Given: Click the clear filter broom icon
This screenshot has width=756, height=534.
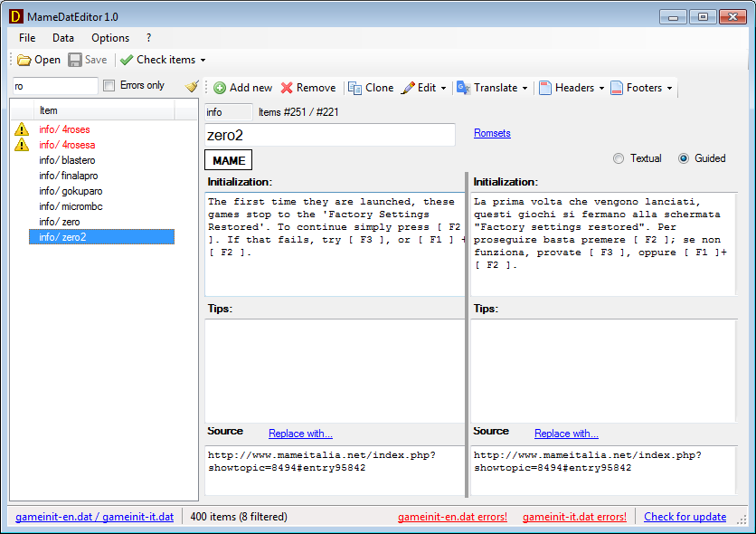Looking at the screenshot, I should (191, 86).
